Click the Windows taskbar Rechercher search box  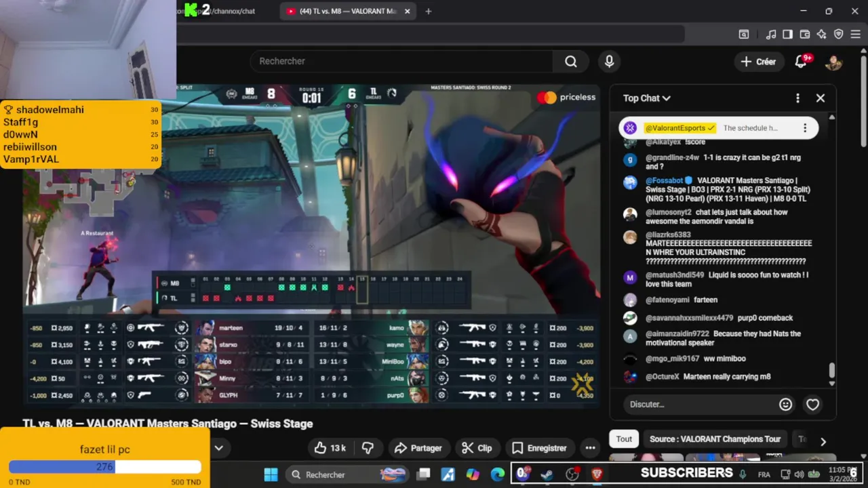(x=347, y=474)
